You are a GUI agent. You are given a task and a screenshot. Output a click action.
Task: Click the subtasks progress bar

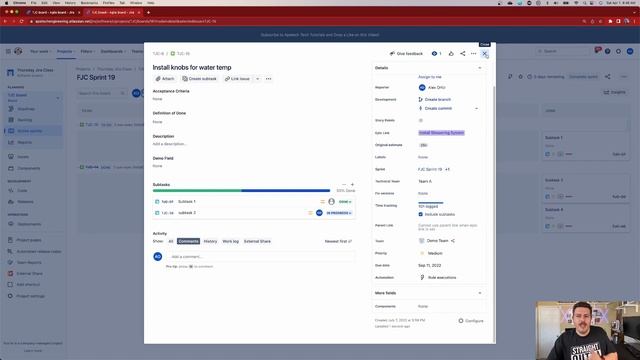coord(241,191)
